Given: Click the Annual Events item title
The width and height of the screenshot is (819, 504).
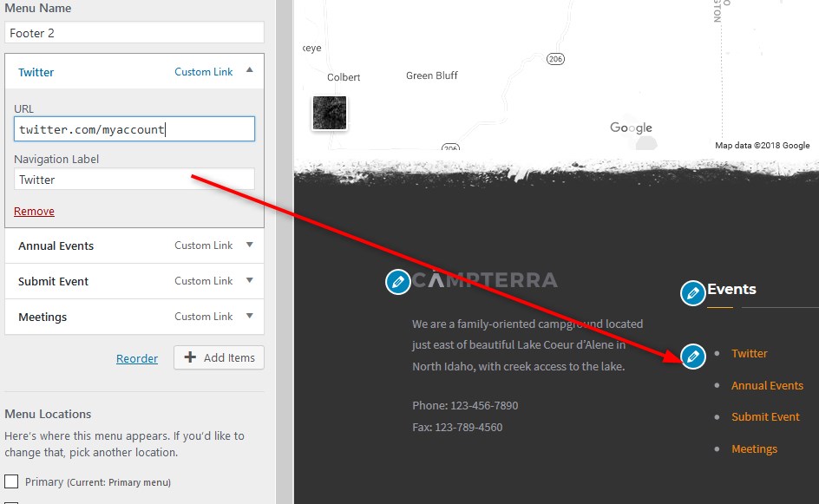Looking at the screenshot, I should click(x=56, y=245).
